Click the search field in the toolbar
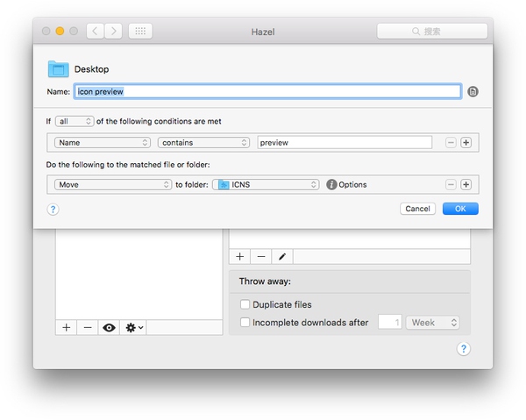 click(432, 32)
